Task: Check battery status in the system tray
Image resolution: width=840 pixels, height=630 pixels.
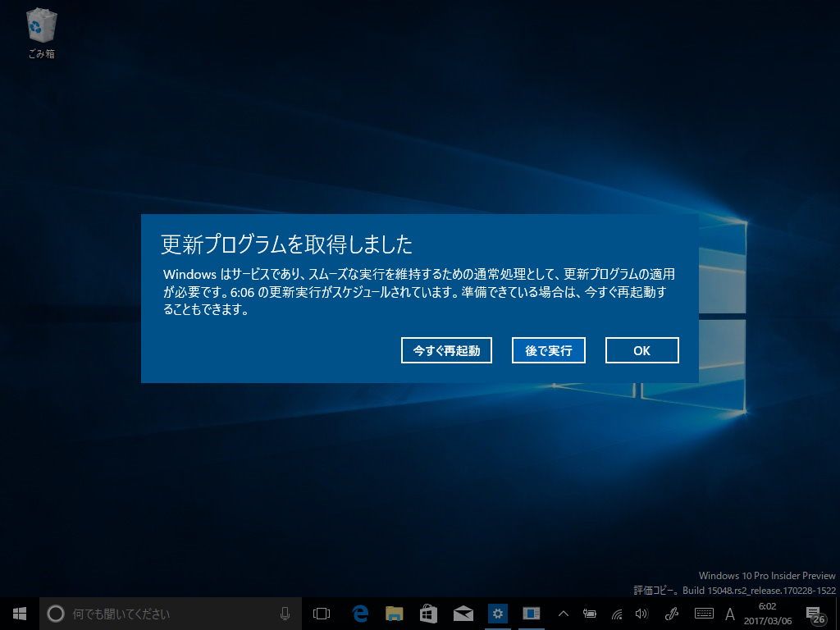Action: click(589, 613)
